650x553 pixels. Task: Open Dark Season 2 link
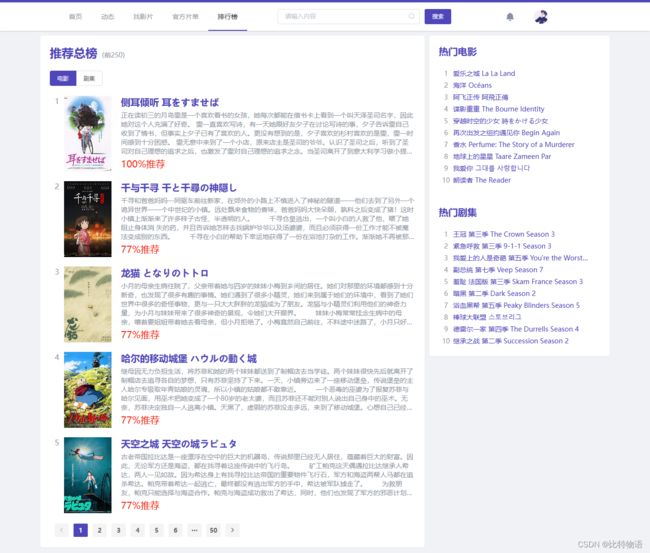click(494, 293)
